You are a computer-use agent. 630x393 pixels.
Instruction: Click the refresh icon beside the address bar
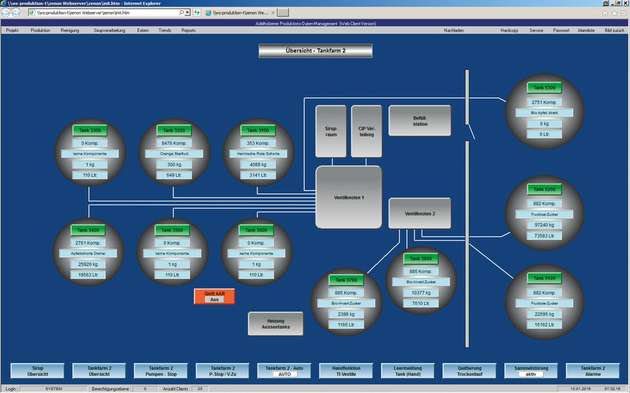(x=196, y=12)
